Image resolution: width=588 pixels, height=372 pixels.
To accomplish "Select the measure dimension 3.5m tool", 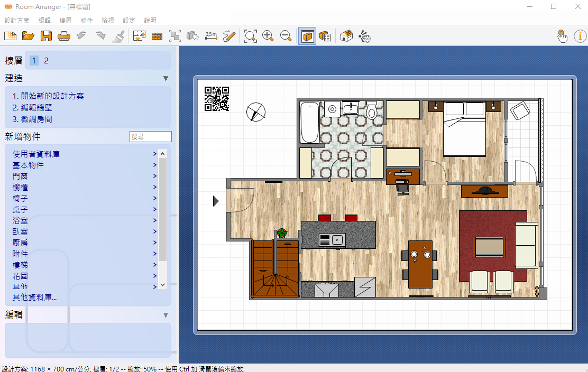I will pyautogui.click(x=211, y=36).
